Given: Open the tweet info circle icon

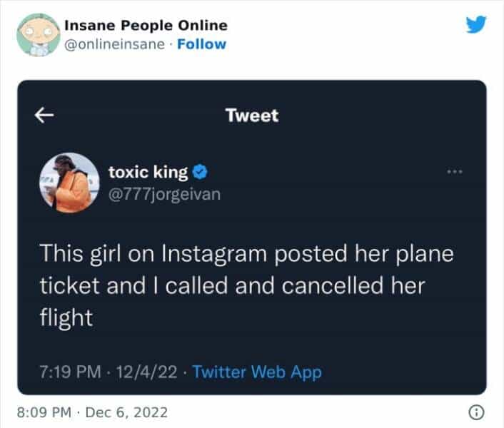Looking at the screenshot, I should [476, 412].
